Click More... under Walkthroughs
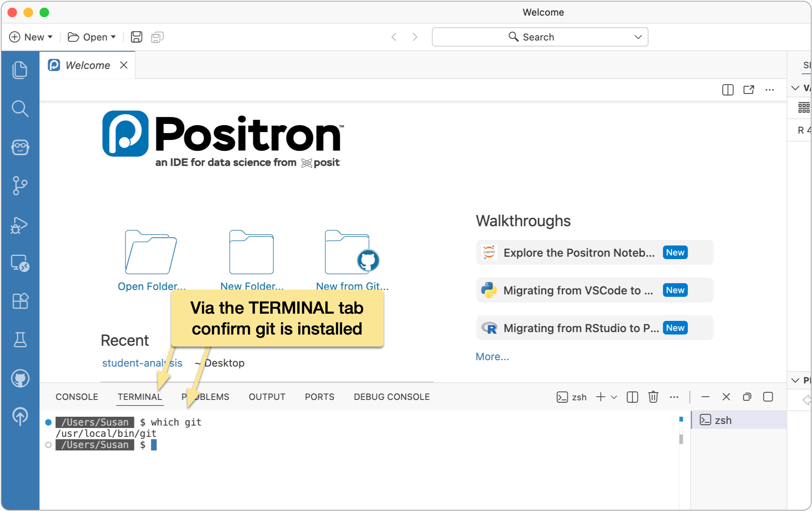This screenshot has width=812, height=511. click(x=492, y=356)
